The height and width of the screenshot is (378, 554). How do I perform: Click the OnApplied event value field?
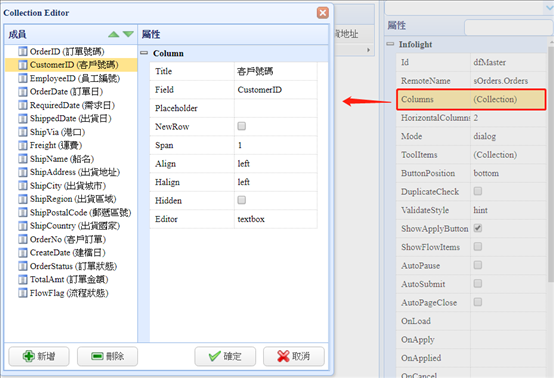pos(508,358)
